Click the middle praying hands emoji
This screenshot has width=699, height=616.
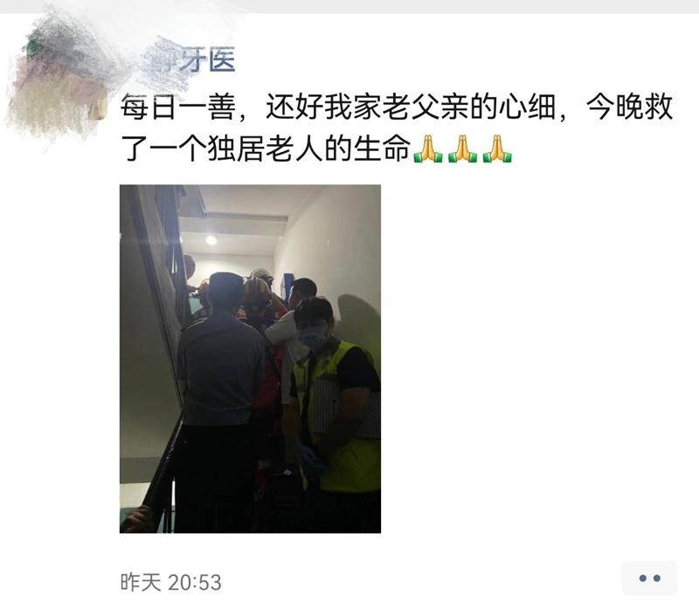tap(462, 149)
